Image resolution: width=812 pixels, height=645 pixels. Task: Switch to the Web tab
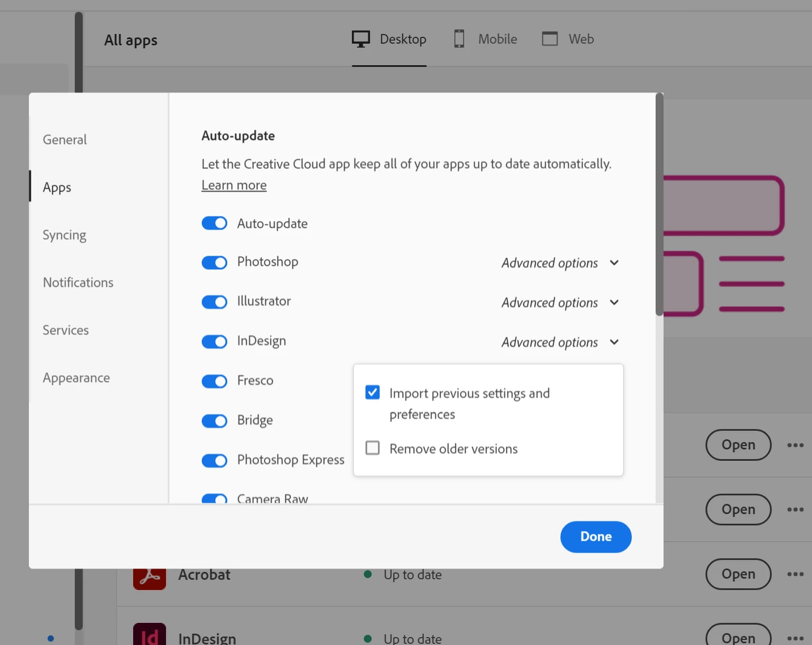point(568,39)
